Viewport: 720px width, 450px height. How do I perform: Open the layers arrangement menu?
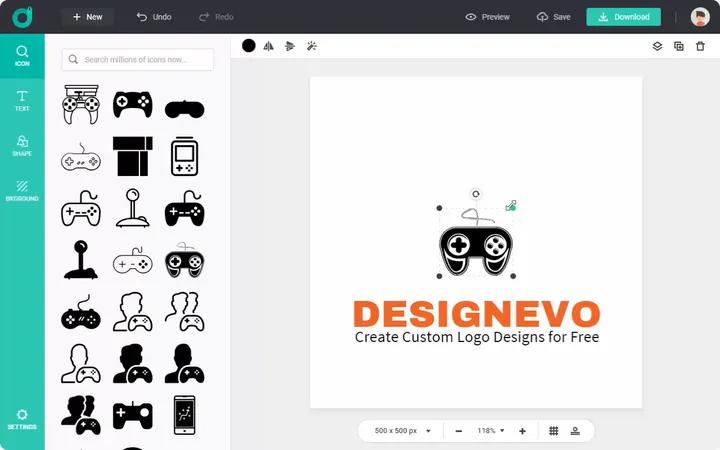(657, 46)
